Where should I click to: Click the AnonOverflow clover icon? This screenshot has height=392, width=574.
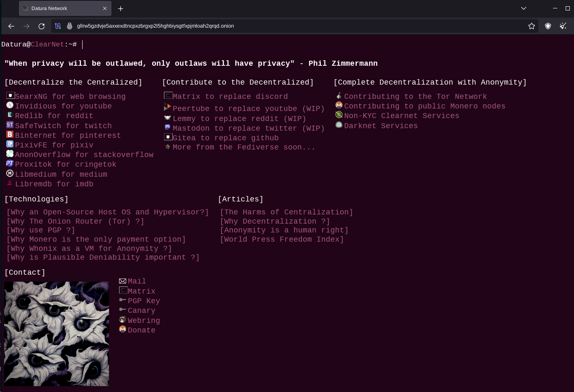tap(10, 154)
